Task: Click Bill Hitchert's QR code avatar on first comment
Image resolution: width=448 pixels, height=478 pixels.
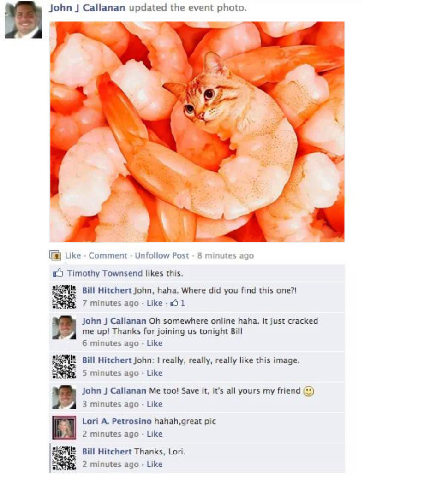Action: click(x=64, y=297)
